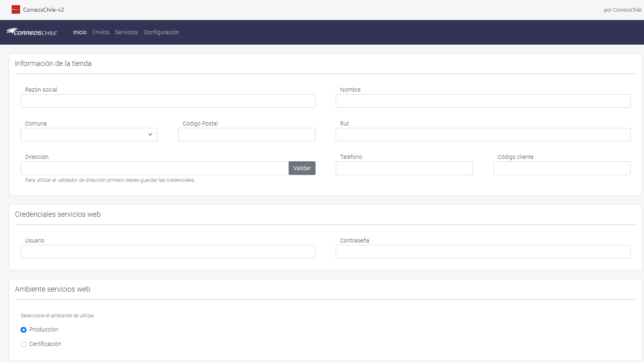Click into the Nombre text field
This screenshot has height=362, width=644.
point(483,101)
